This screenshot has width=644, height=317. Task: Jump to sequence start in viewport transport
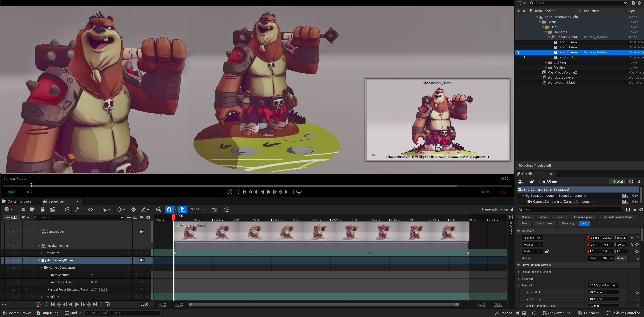click(x=245, y=192)
